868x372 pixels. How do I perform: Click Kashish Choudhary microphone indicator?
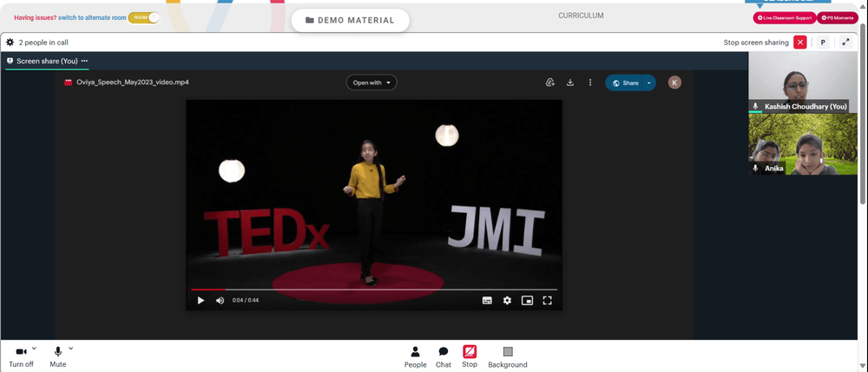coord(755,106)
